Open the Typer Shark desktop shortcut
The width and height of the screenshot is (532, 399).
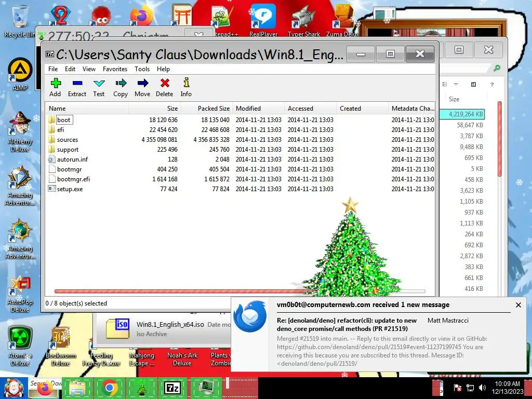click(x=303, y=20)
